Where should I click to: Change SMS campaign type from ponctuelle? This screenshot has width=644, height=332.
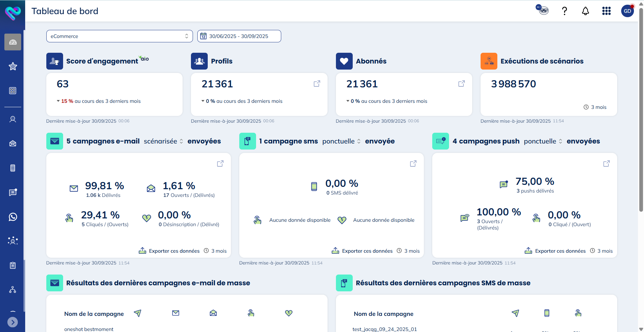click(341, 141)
